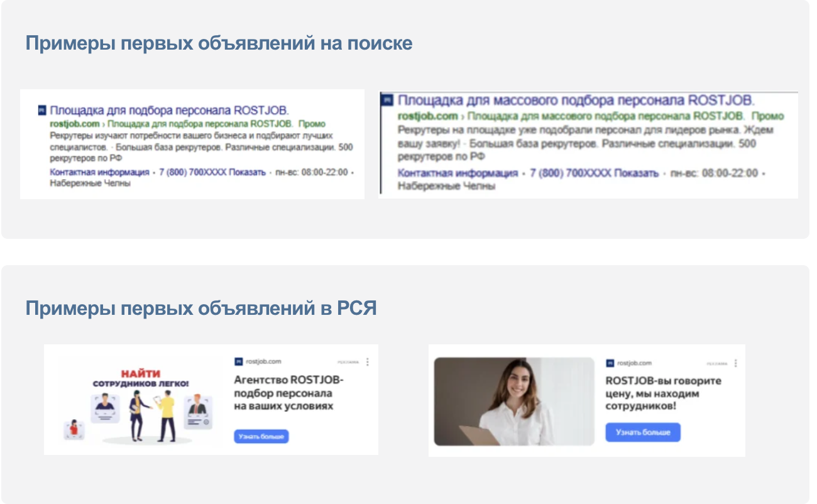817x504 pixels.
Task: Open Контактная информация in the Площадка для подбора персонала ad
Action: (x=99, y=172)
